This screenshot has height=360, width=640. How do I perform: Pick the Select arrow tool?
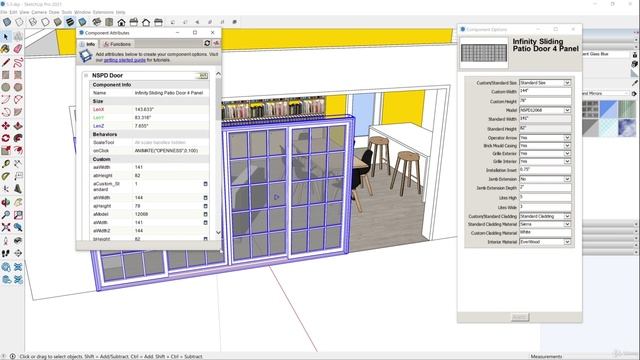coord(6,37)
